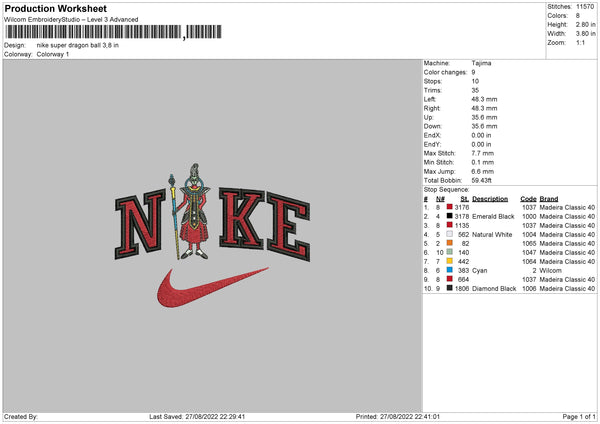Viewport: 600px width, 424px height.
Task: Click the Brand column header
Action: click(x=549, y=199)
